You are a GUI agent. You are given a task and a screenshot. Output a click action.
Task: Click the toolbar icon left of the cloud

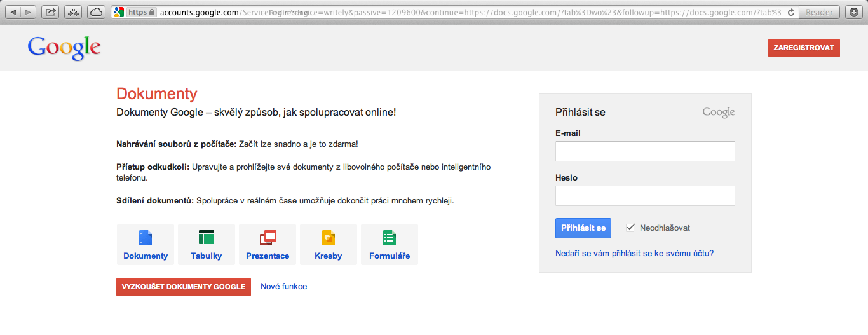click(73, 12)
